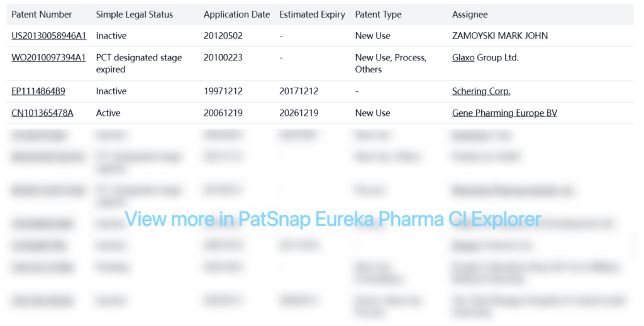Image resolution: width=644 pixels, height=326 pixels.
Task: Click View more in PatSnap Eureka banner
Action: coord(333,219)
